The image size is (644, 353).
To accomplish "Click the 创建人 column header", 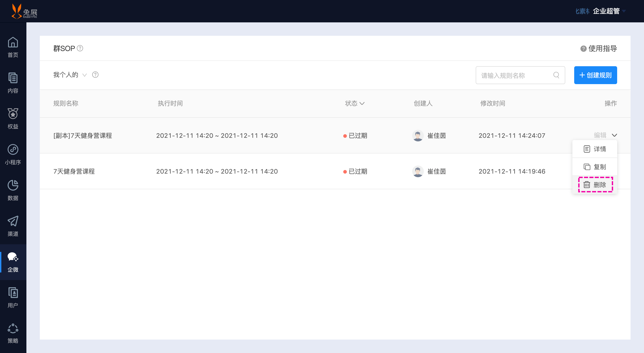I will coord(423,103).
